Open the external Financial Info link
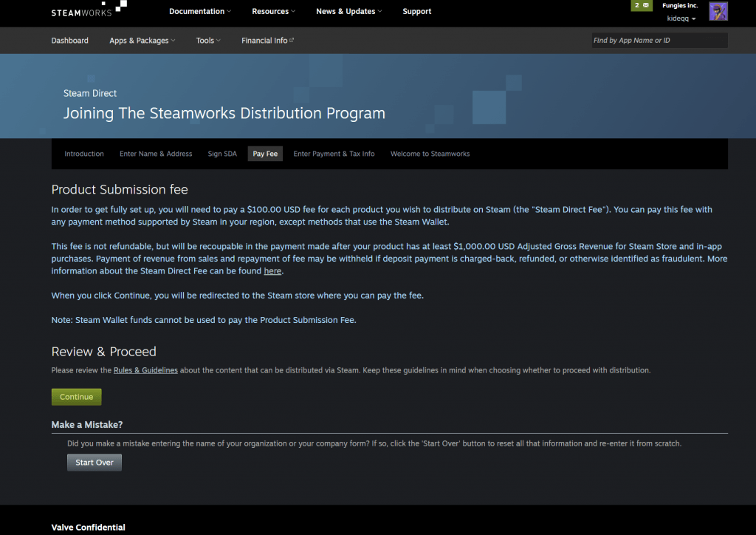The image size is (756, 535). click(267, 41)
